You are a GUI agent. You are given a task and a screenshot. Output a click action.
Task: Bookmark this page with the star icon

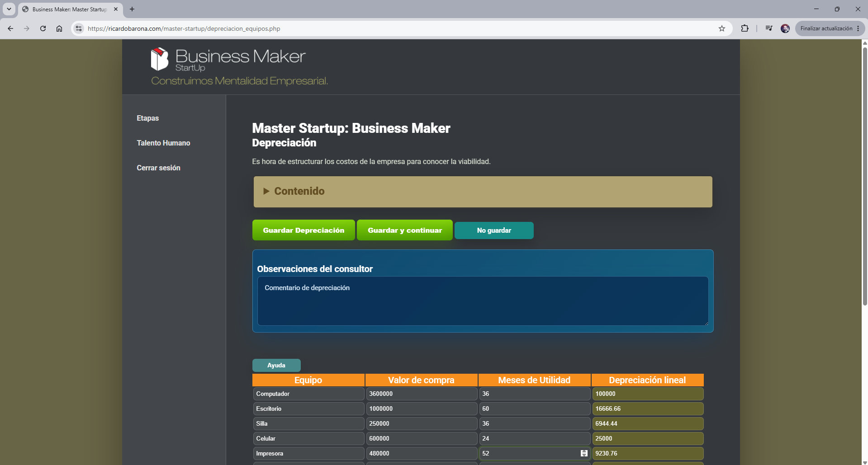click(722, 28)
